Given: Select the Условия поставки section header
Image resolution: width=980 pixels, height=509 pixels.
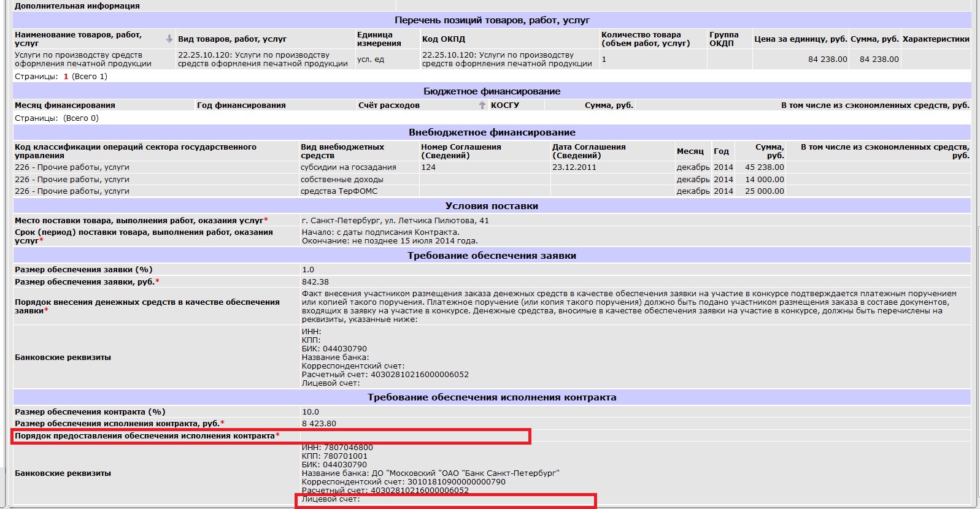Looking at the screenshot, I should point(492,206).
